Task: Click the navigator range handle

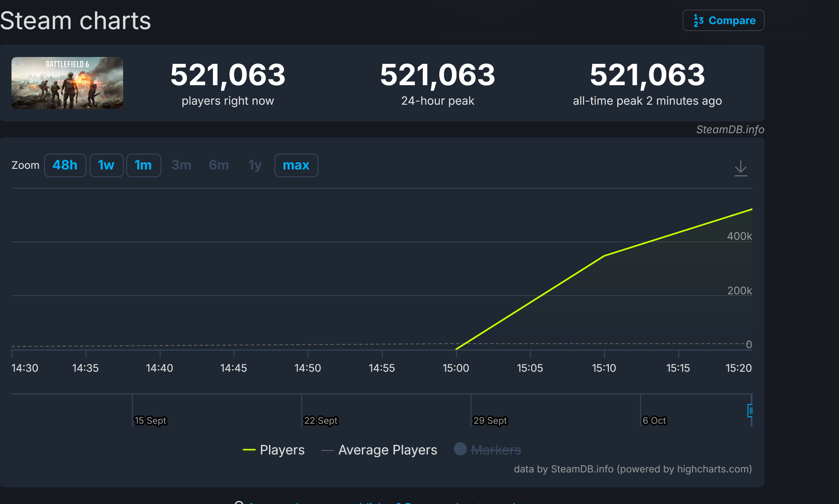Action: [x=750, y=411]
